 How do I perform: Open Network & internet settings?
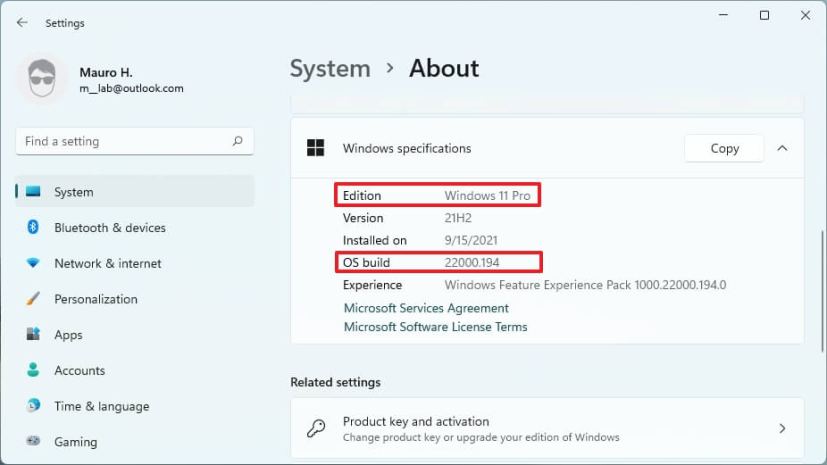[x=134, y=263]
